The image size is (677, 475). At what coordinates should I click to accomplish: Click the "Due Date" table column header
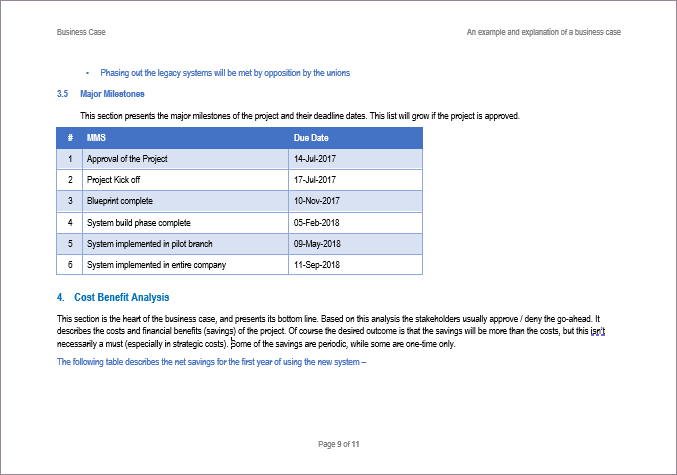tap(310, 138)
